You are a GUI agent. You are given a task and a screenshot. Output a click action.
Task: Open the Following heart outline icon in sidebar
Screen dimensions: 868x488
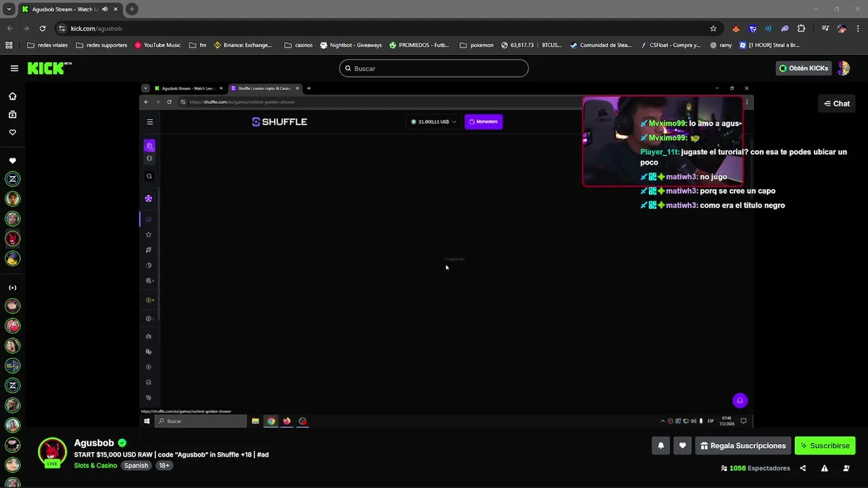pos(12,132)
